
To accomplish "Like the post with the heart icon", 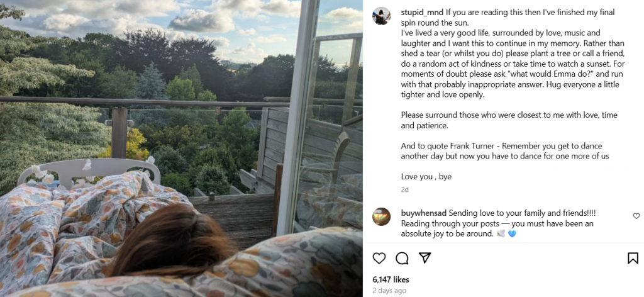I will 379,258.
